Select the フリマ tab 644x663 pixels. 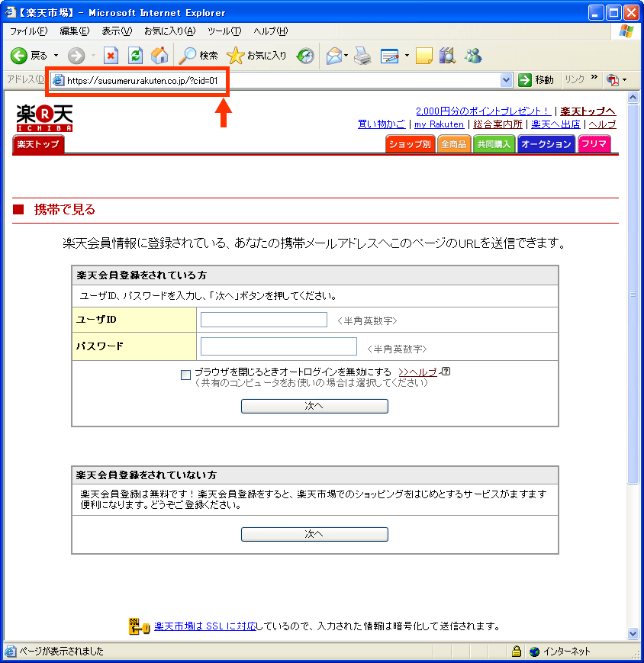pyautogui.click(x=594, y=144)
